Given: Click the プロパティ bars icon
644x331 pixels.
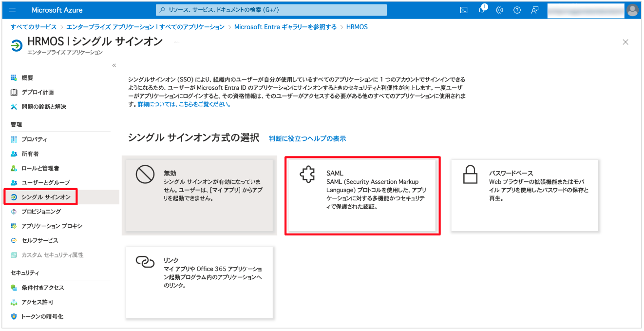Looking at the screenshot, I should [14, 139].
